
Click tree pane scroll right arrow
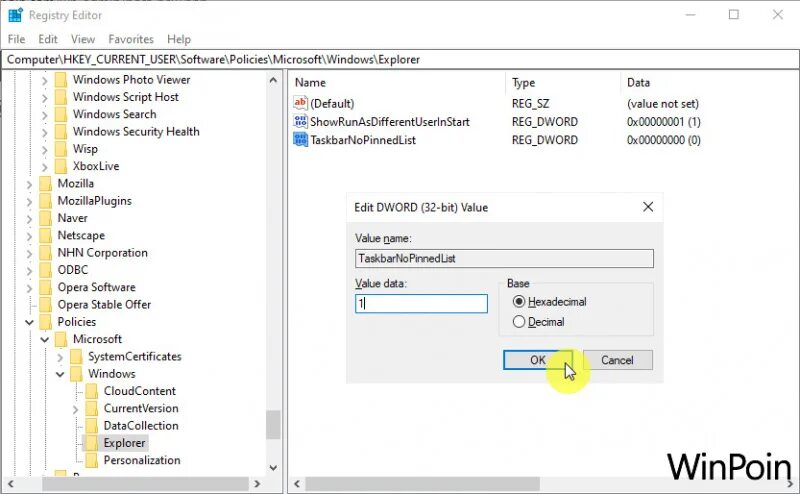pyautogui.click(x=257, y=484)
